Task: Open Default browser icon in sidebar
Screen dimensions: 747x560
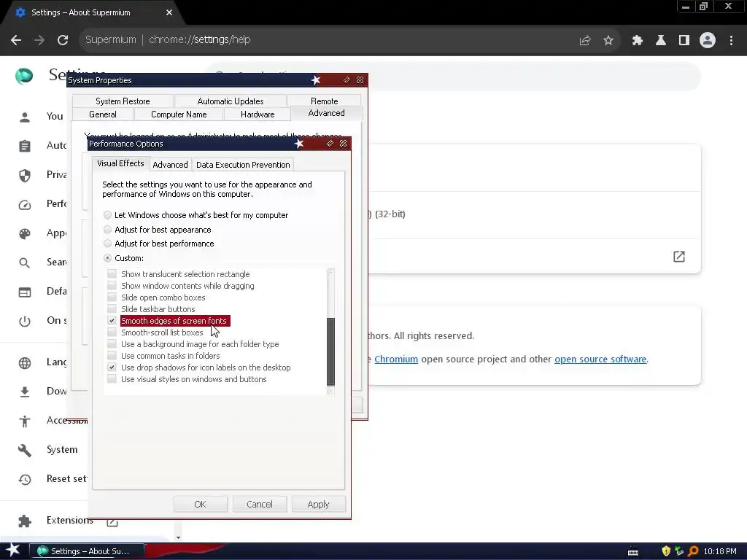Action: pos(25,292)
